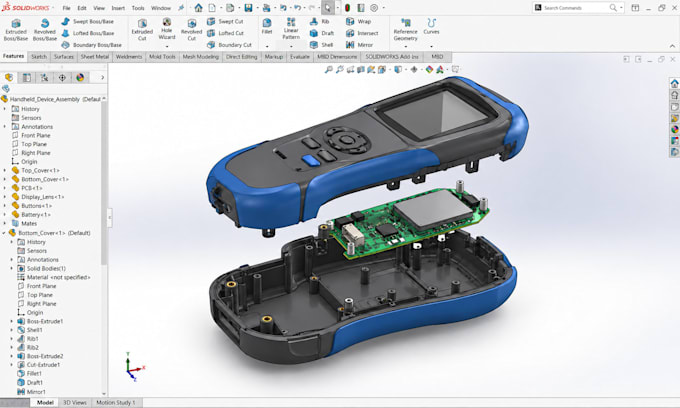
Task: Expand the Solid Bodies(1) folder
Action: tap(12, 268)
